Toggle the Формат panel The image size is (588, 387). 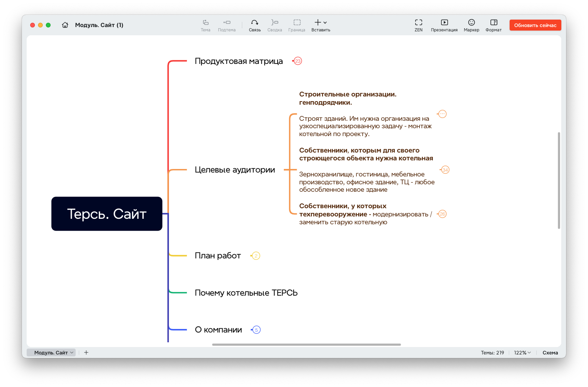pyautogui.click(x=494, y=25)
